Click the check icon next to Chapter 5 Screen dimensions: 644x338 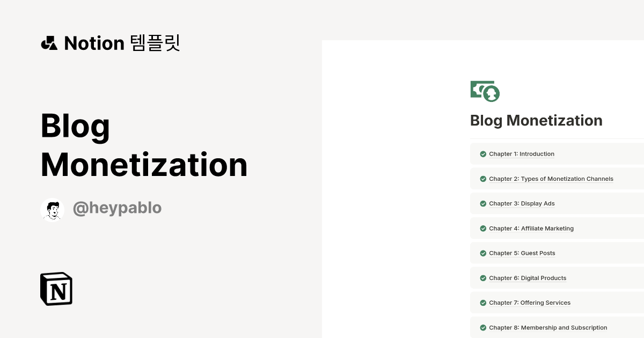483,253
